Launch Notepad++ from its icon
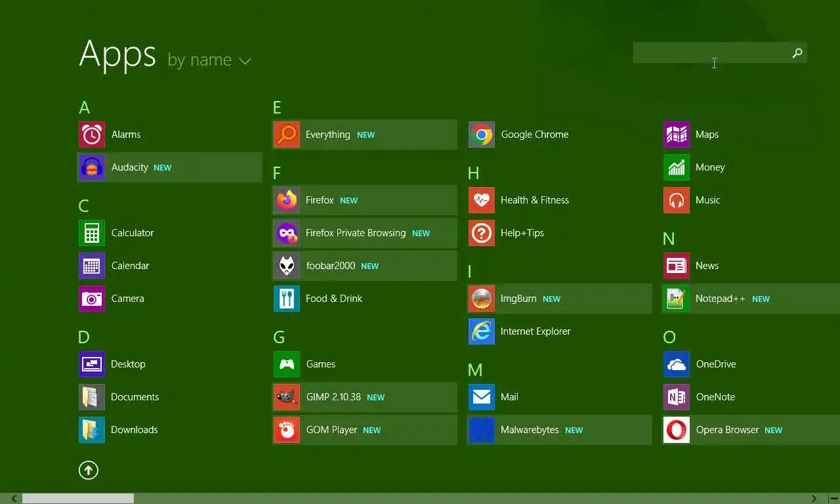The height and width of the screenshot is (504, 840). click(677, 299)
